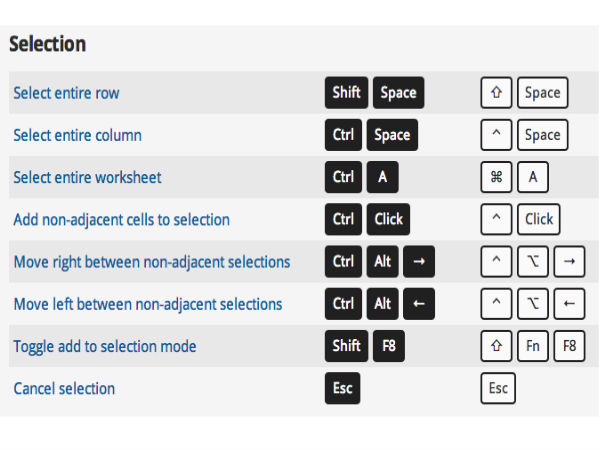Click the Mac option key in the Move right row
Image resolution: width=600 pixels, height=450 pixels.
point(532,262)
